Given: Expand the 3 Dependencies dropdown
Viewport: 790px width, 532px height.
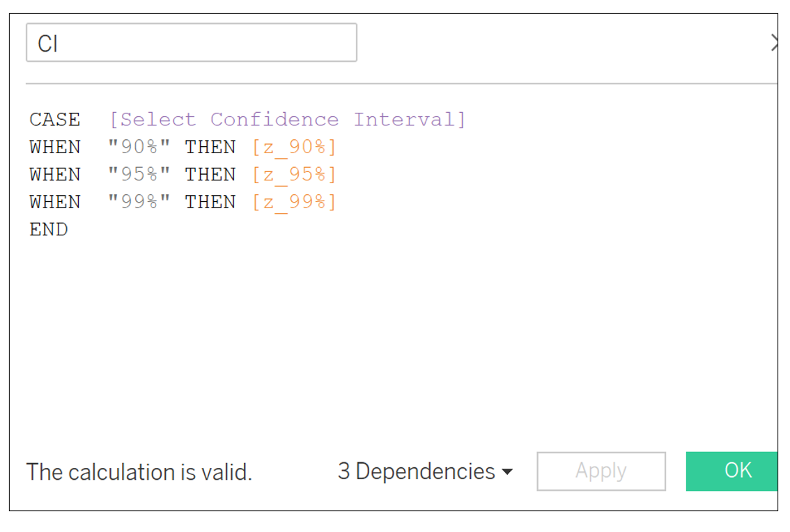Looking at the screenshot, I should [x=425, y=471].
